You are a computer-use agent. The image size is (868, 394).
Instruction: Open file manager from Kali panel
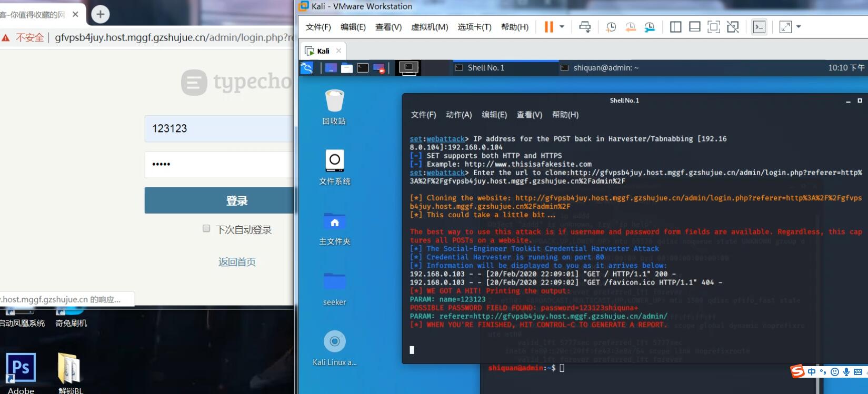pos(346,67)
